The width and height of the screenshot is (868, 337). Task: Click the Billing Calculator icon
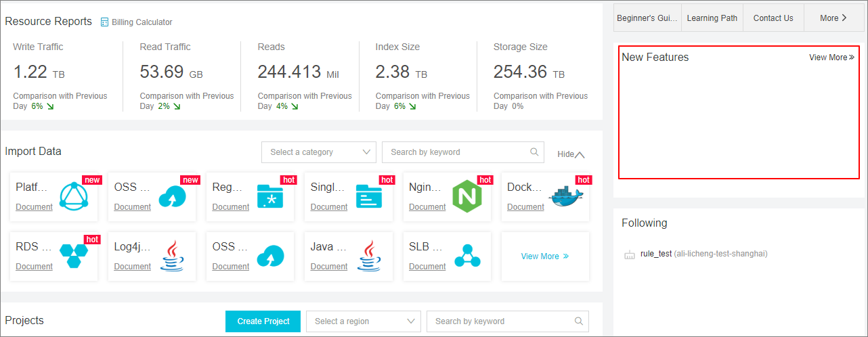[x=104, y=22]
